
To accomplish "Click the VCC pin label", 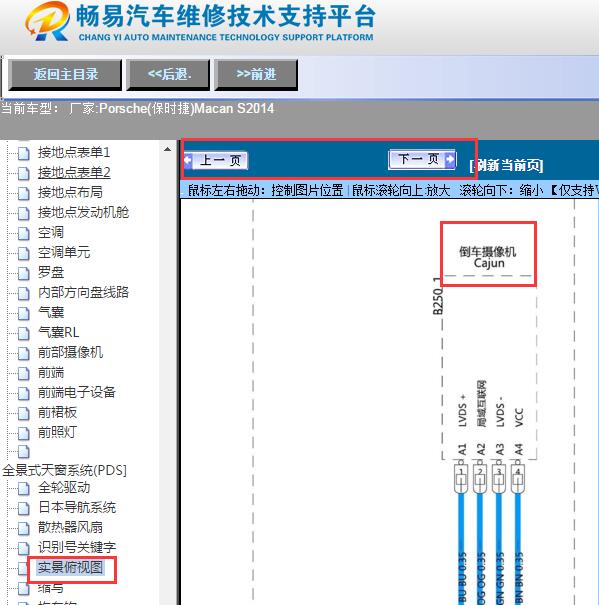I will tap(519, 417).
